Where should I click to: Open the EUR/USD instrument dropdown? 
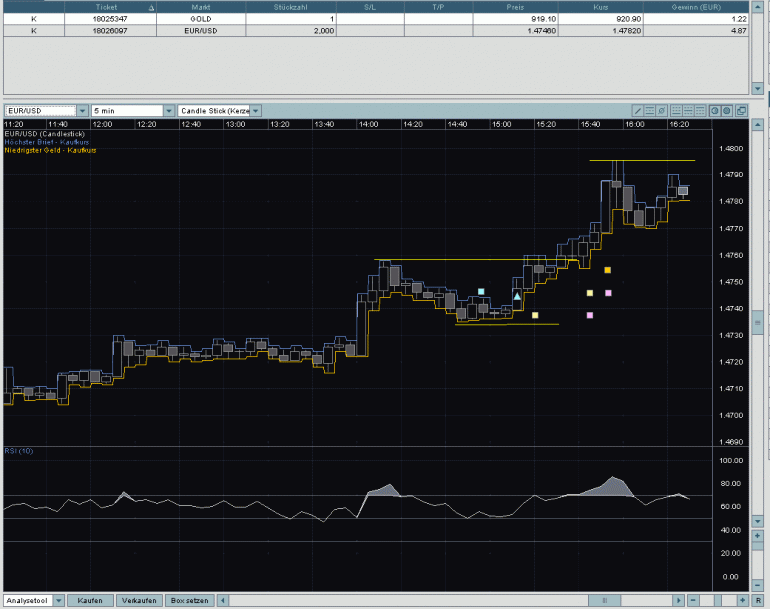coord(81,110)
